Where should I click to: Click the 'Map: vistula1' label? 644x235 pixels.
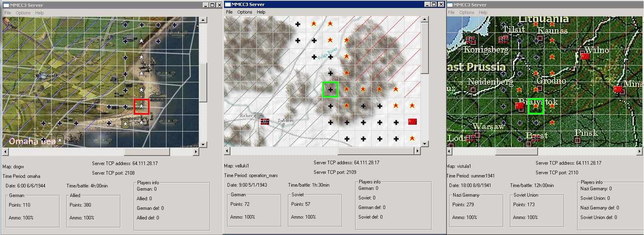click(x=459, y=166)
